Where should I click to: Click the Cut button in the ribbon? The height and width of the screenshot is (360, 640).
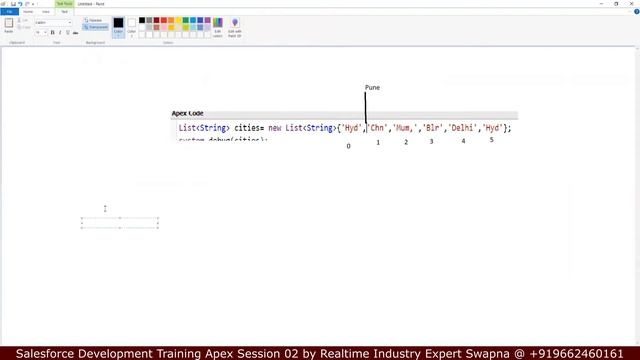pyautogui.click(x=23, y=20)
